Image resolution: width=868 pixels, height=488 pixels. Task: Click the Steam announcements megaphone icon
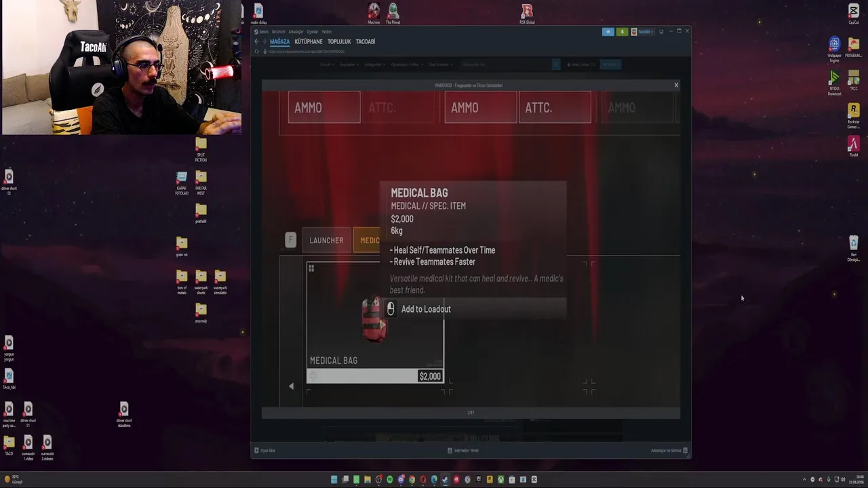tap(608, 32)
